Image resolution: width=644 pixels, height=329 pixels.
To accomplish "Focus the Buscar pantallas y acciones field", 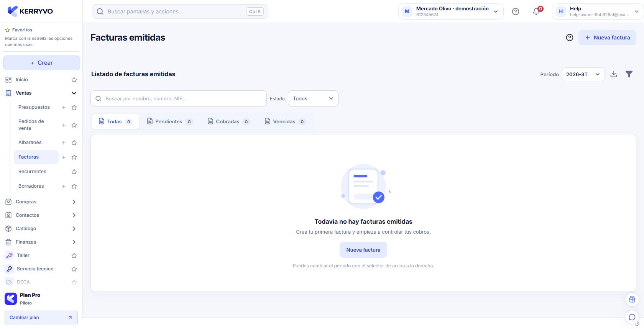I will (180, 11).
